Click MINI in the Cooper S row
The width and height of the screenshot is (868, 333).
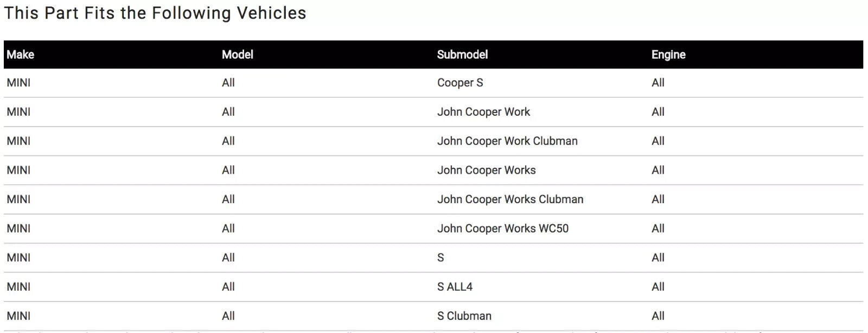point(18,83)
